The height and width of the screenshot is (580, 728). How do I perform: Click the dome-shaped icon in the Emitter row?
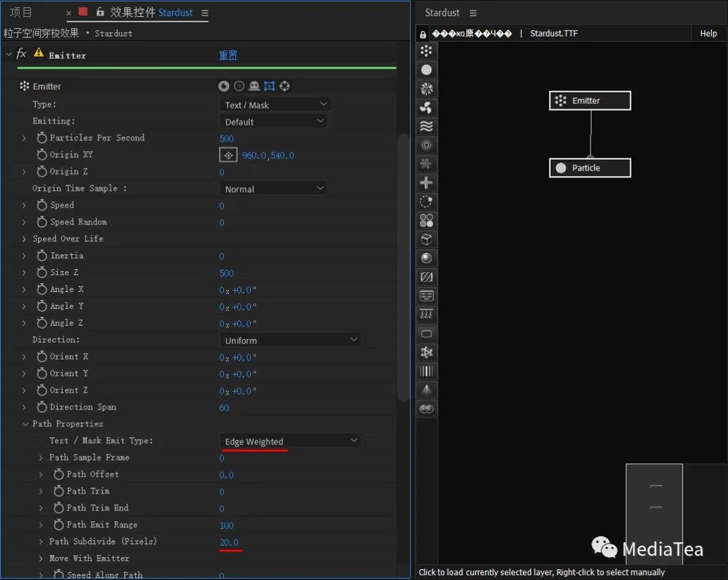(x=254, y=86)
